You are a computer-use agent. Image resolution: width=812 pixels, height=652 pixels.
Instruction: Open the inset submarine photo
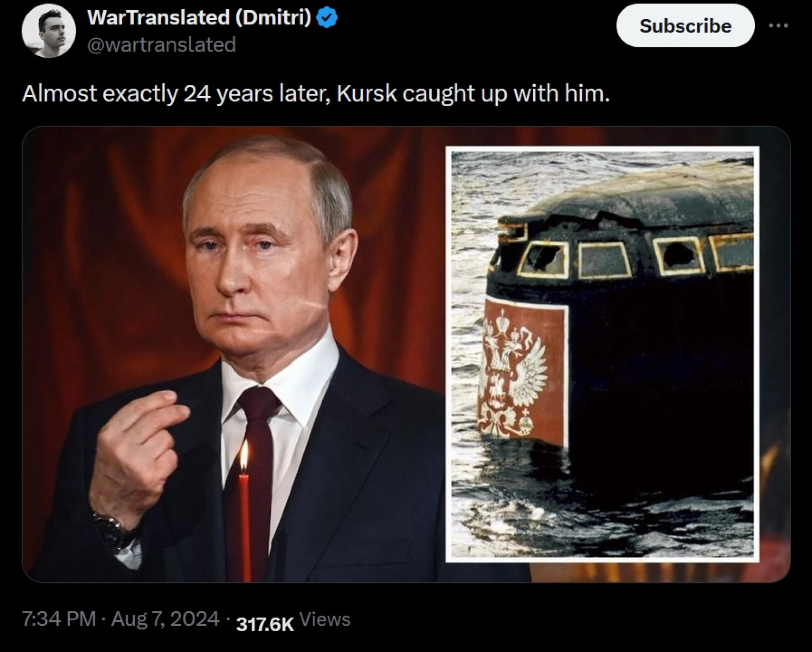click(602, 355)
